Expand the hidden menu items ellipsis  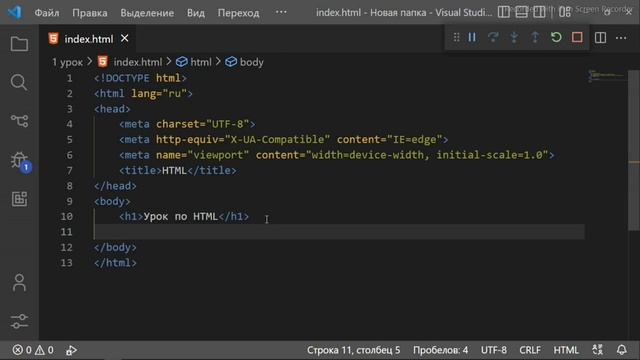281,12
